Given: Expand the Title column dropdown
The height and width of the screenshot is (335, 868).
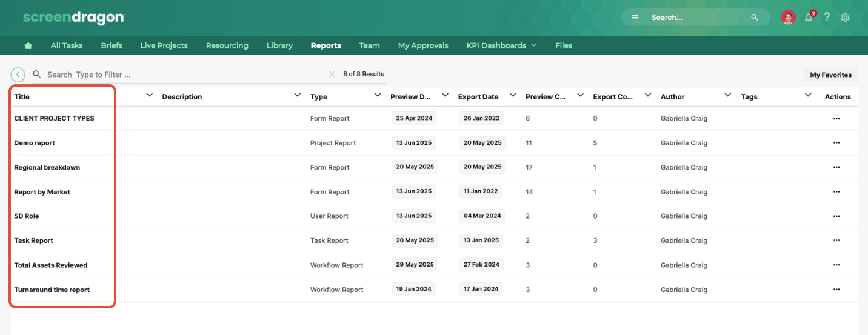Looking at the screenshot, I should pyautogui.click(x=150, y=95).
